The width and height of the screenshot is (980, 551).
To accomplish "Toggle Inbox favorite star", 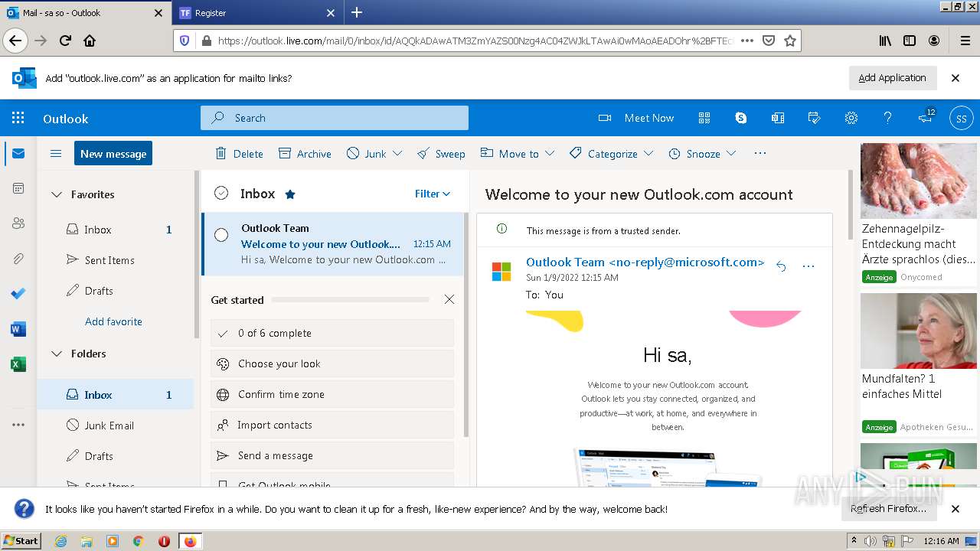I will point(290,194).
